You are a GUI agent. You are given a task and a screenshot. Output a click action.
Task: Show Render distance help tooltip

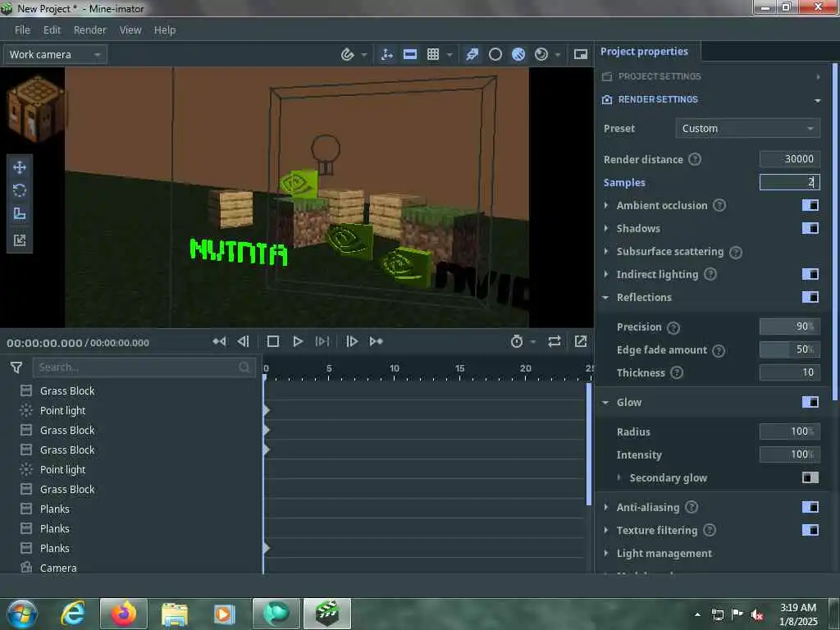point(695,159)
